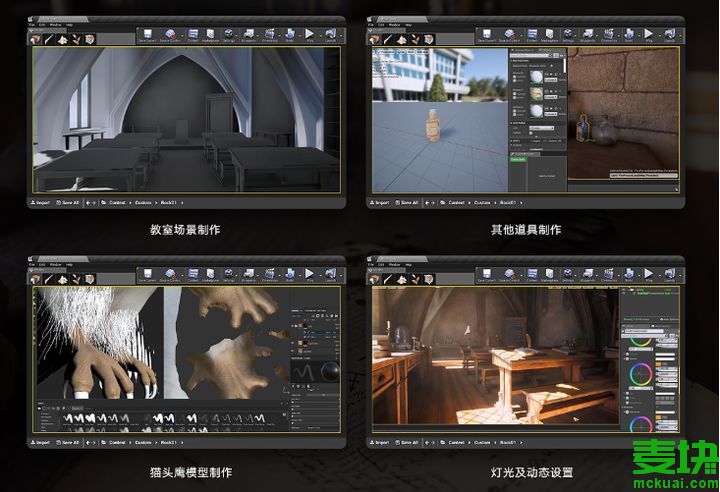Select Geometry mode icon in 猫头鹰模型制作 window

90,279
